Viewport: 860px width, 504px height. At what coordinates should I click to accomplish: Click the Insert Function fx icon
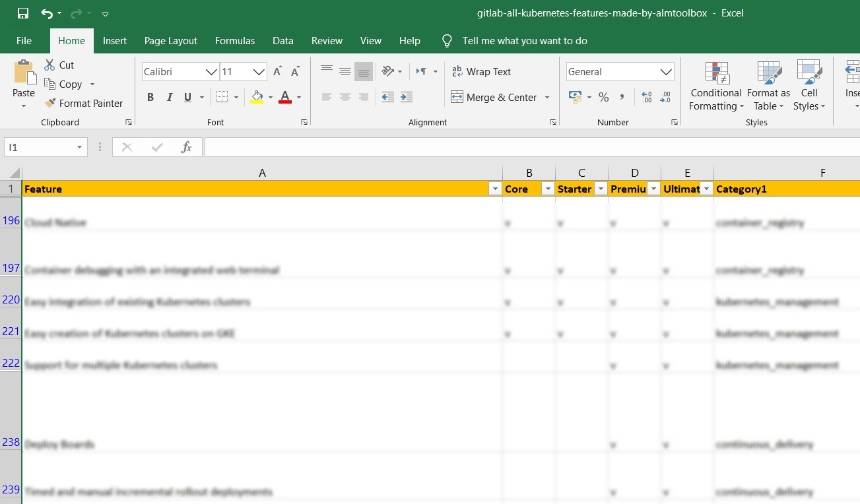point(187,147)
